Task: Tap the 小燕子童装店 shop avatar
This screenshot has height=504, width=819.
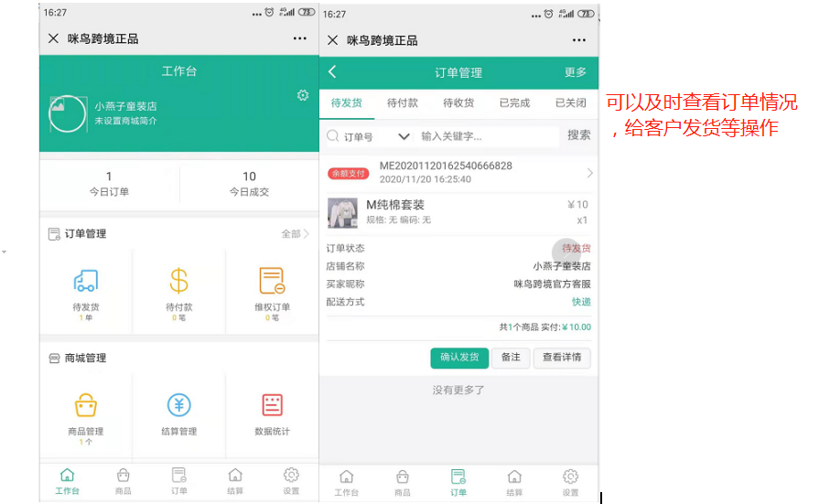Action: click(x=68, y=113)
